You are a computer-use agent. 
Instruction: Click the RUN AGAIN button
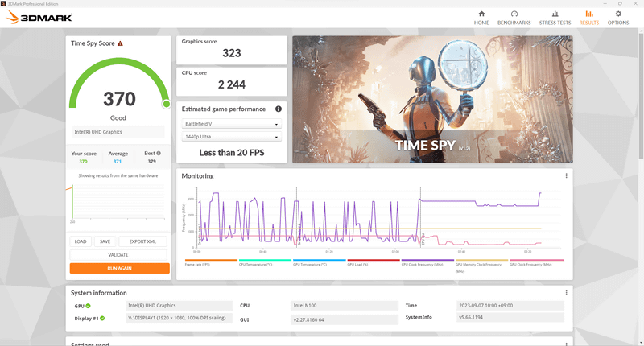[119, 268]
